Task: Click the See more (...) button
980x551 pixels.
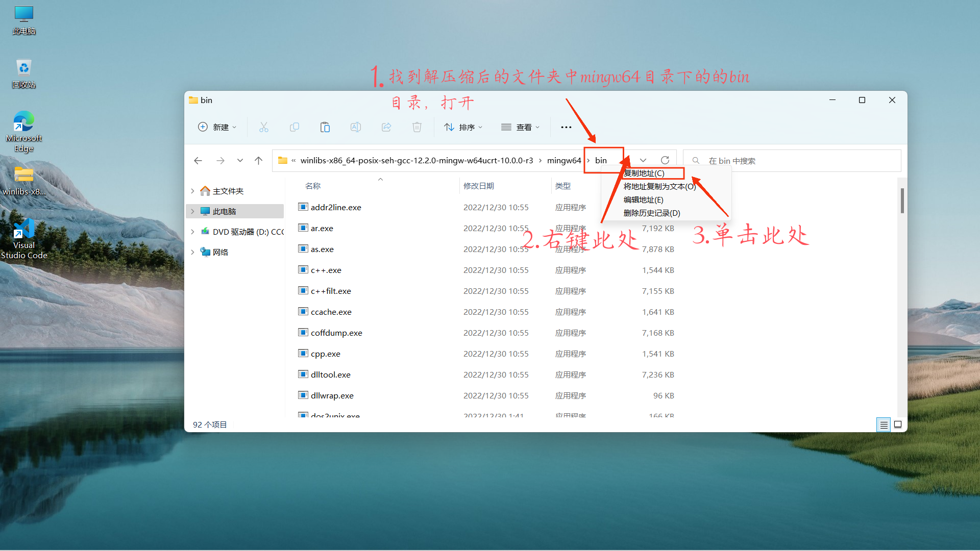Action: pos(566,127)
